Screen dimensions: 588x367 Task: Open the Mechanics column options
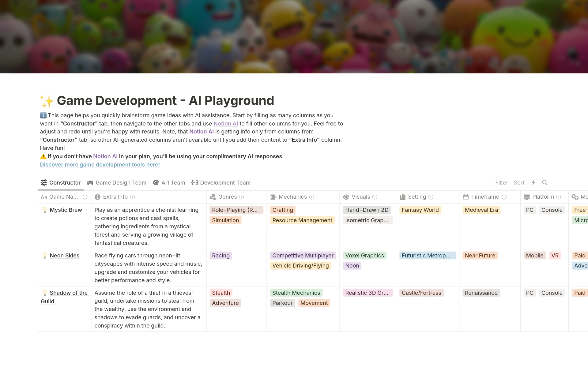click(x=293, y=197)
